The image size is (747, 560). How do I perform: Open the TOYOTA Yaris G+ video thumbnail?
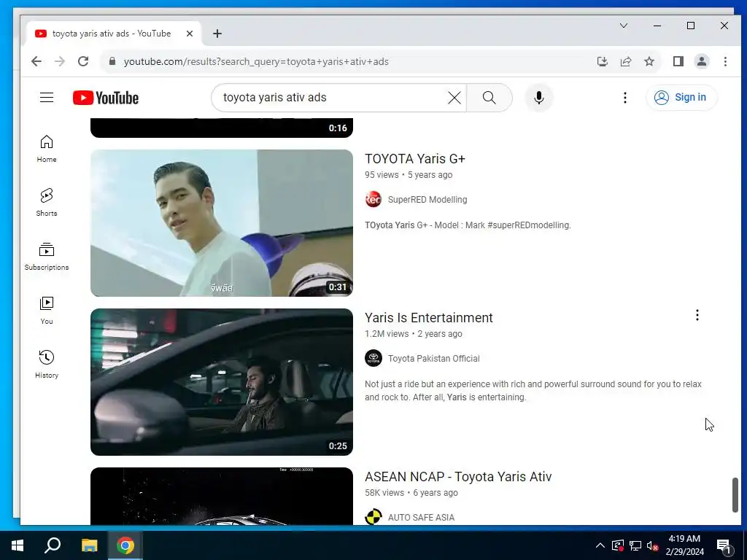point(222,223)
